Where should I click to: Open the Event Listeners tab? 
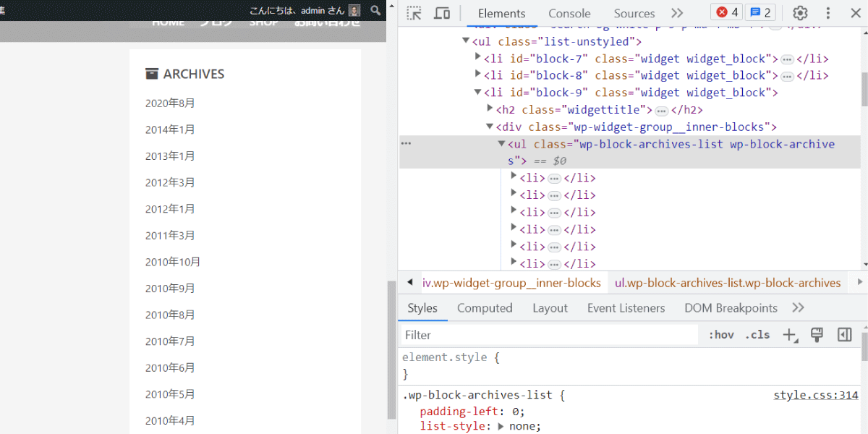[626, 308]
